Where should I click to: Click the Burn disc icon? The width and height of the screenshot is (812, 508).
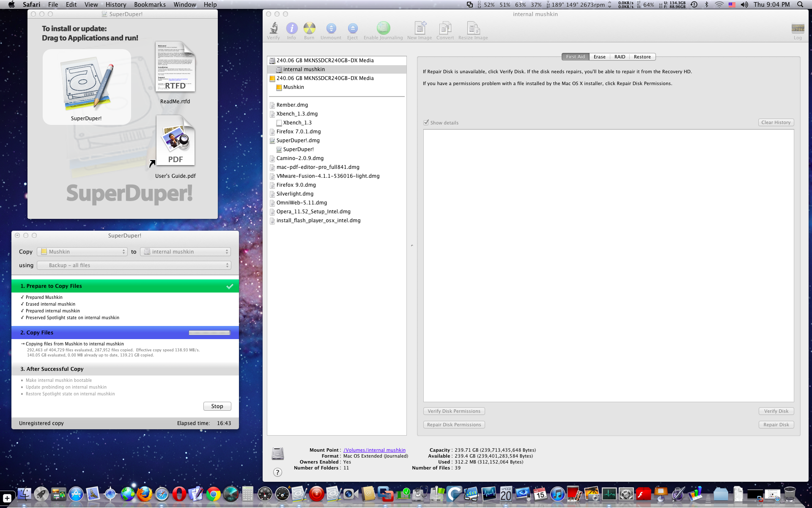(x=309, y=28)
